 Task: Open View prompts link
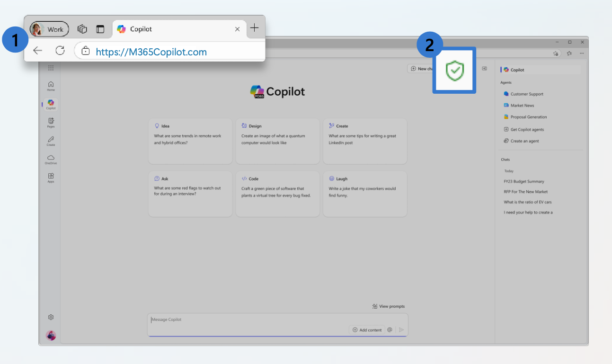389,306
